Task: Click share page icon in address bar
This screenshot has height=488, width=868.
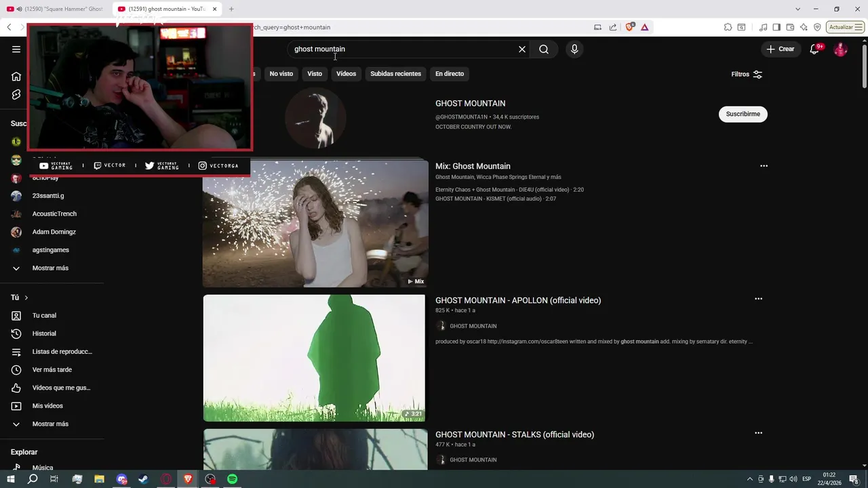Action: [x=613, y=27]
